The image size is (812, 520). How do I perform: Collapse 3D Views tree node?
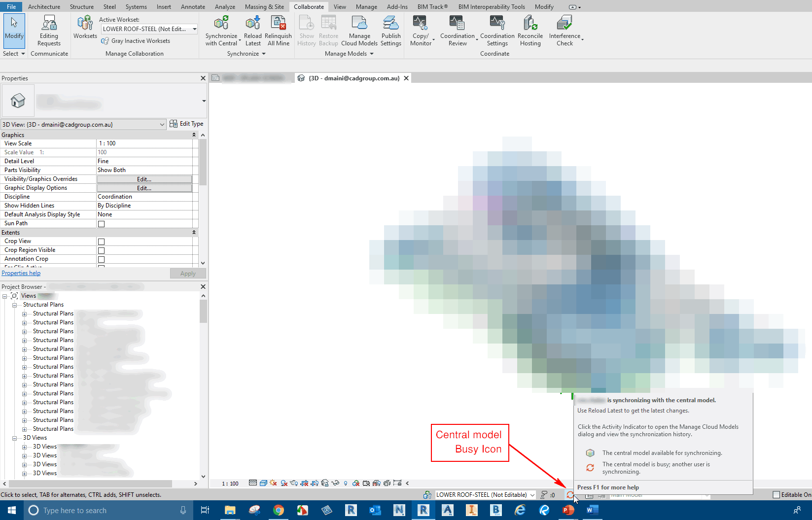pos(14,438)
